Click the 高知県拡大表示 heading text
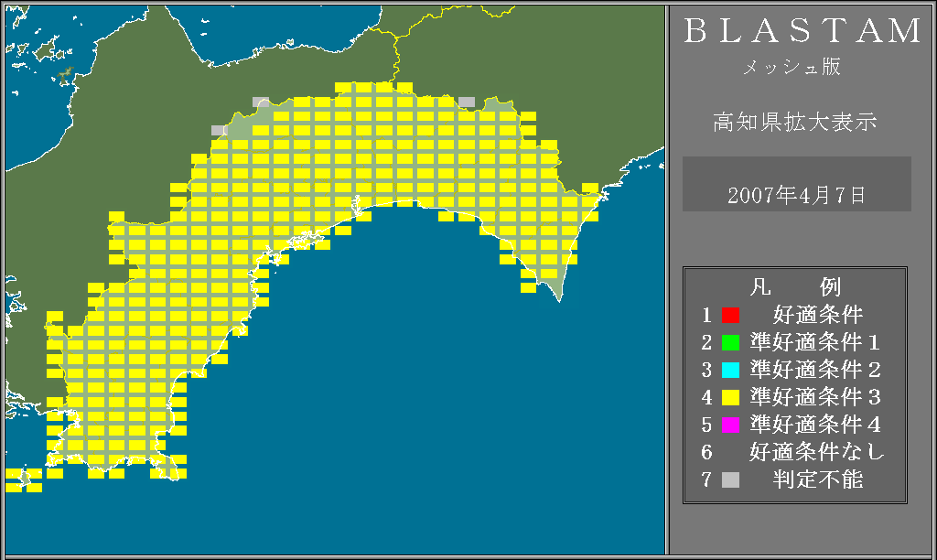 pos(795,123)
